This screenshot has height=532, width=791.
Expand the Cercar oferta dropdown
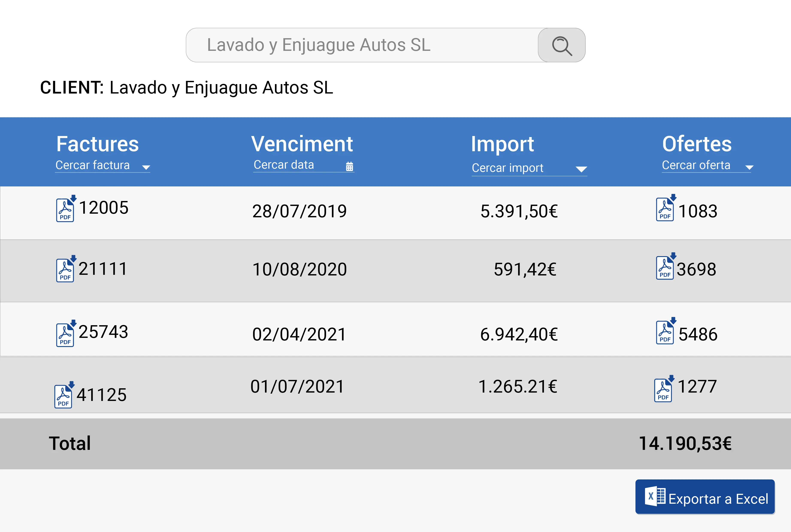749,167
